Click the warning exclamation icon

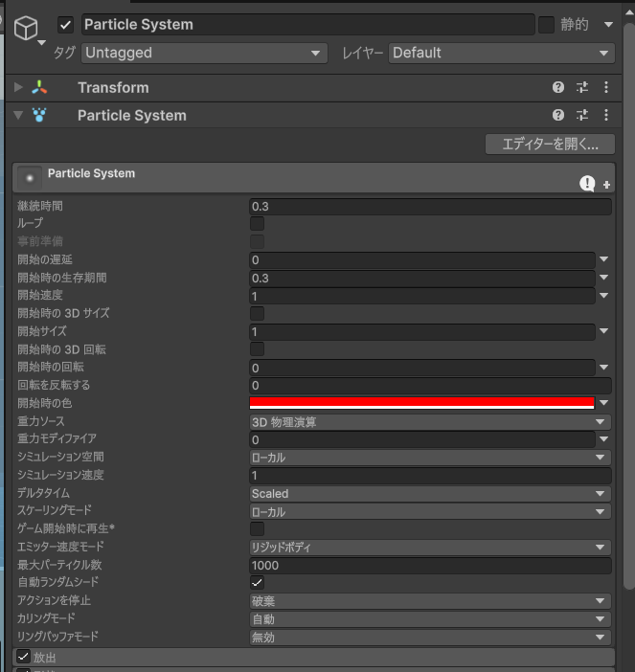coord(587,183)
